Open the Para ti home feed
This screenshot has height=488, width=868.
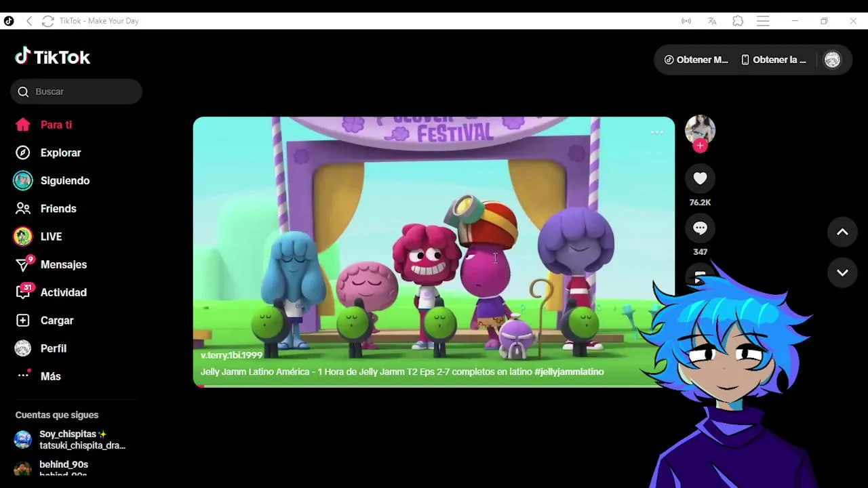pyautogui.click(x=44, y=125)
